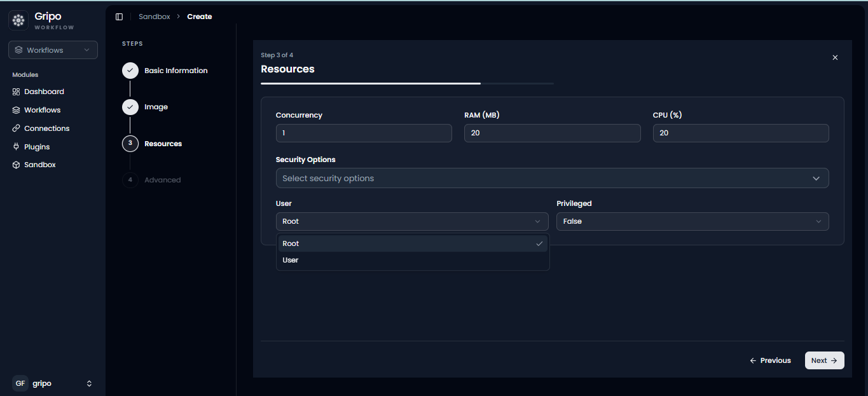Close the Resources wizard with X
The height and width of the screenshot is (396, 868).
point(835,57)
